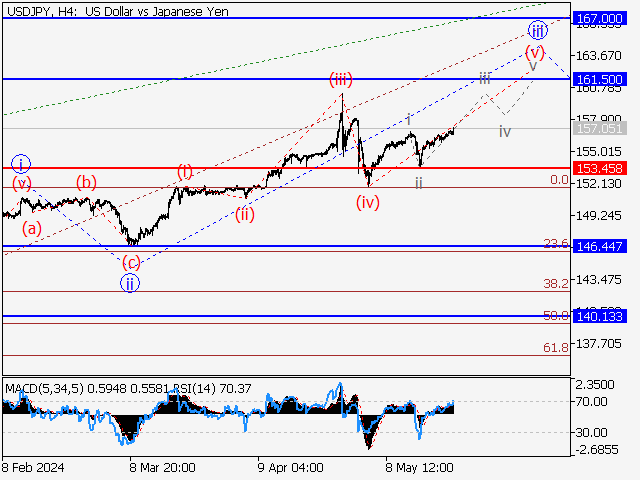Click the 8 May 12:00 date label
Image resolution: width=640 pixels, height=480 pixels.
419,467
